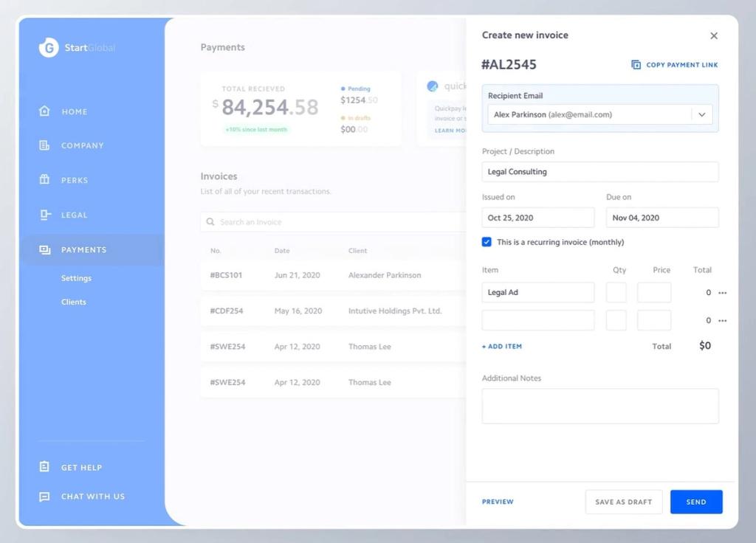Viewport: 756px width, 543px height.
Task: Click the Company building icon
Action: click(44, 145)
